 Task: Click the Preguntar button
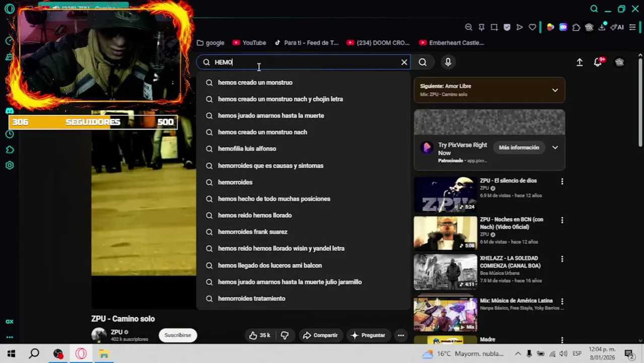click(368, 335)
